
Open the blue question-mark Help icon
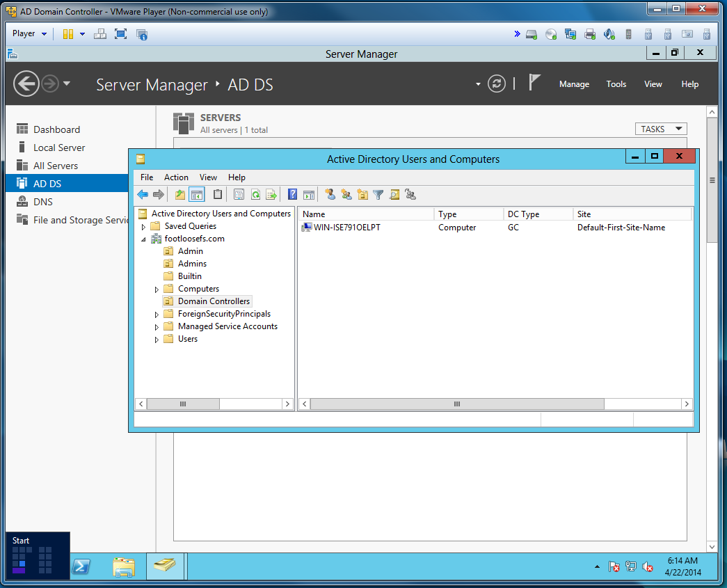tap(292, 195)
